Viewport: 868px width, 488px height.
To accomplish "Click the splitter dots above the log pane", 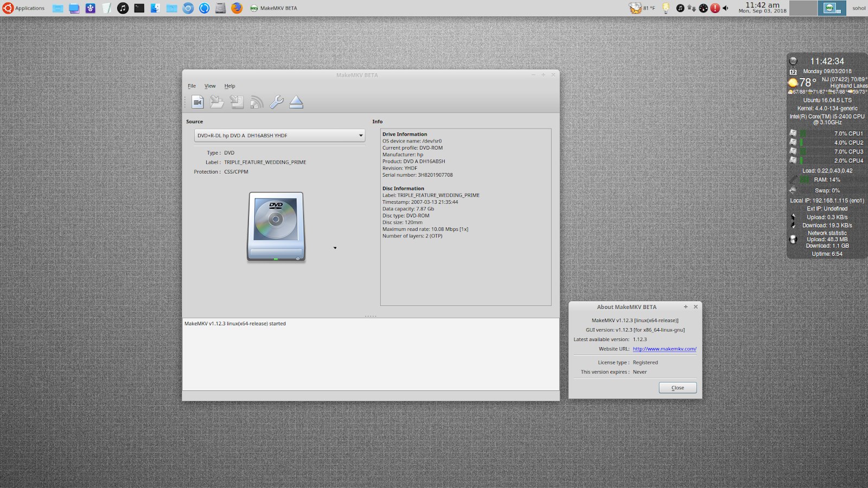I will pos(371,316).
